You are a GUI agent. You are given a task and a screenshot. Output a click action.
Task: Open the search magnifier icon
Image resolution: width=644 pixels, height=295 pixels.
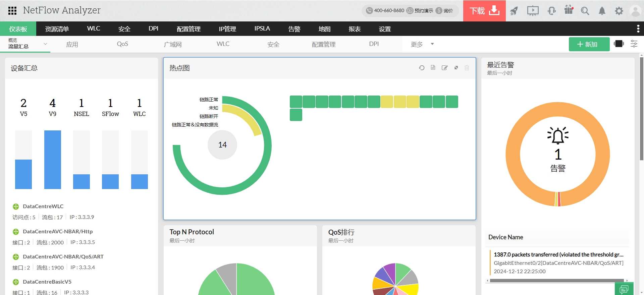tap(585, 11)
